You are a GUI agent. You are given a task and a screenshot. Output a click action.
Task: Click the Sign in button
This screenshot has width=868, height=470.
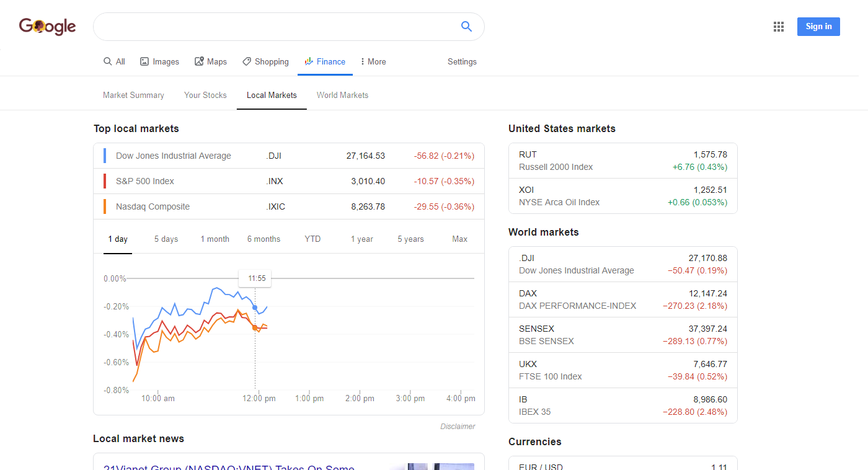[818, 26]
